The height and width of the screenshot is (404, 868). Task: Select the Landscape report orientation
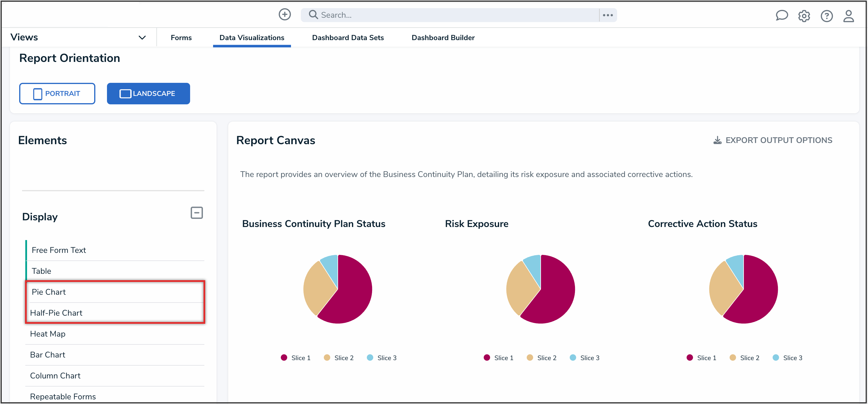(148, 93)
